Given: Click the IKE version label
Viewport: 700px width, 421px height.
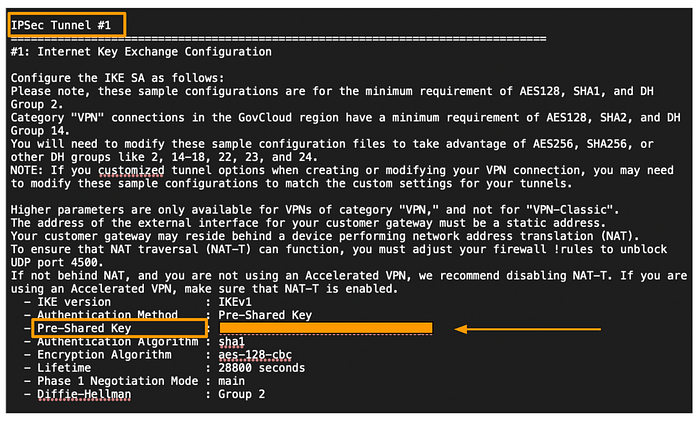Looking at the screenshot, I should [74, 302].
